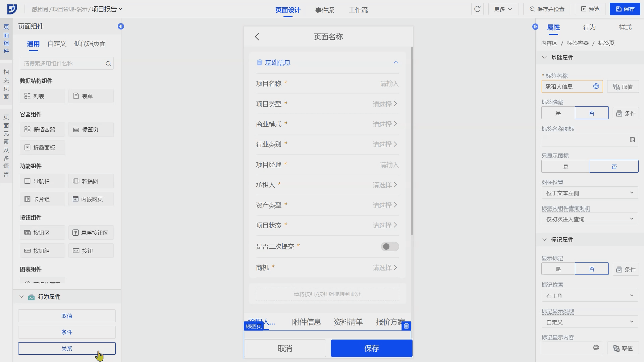Click the app logo in top-left corner
The width and height of the screenshot is (644, 362).
coord(12,9)
